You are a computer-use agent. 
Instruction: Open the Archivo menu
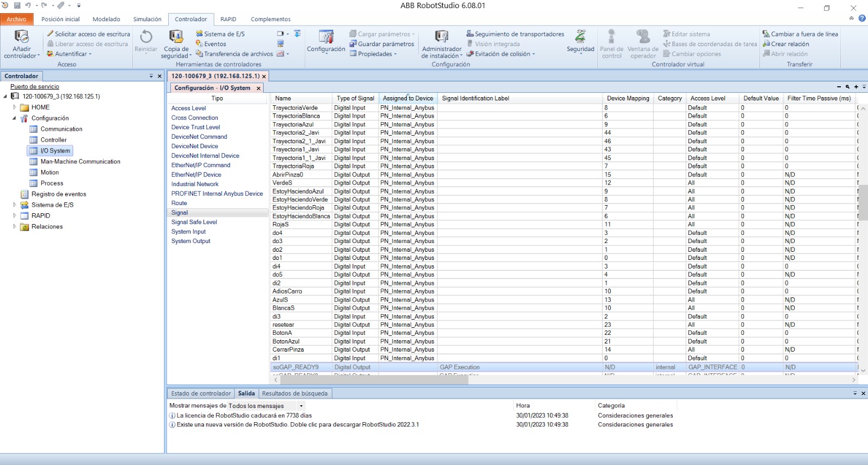(x=17, y=19)
